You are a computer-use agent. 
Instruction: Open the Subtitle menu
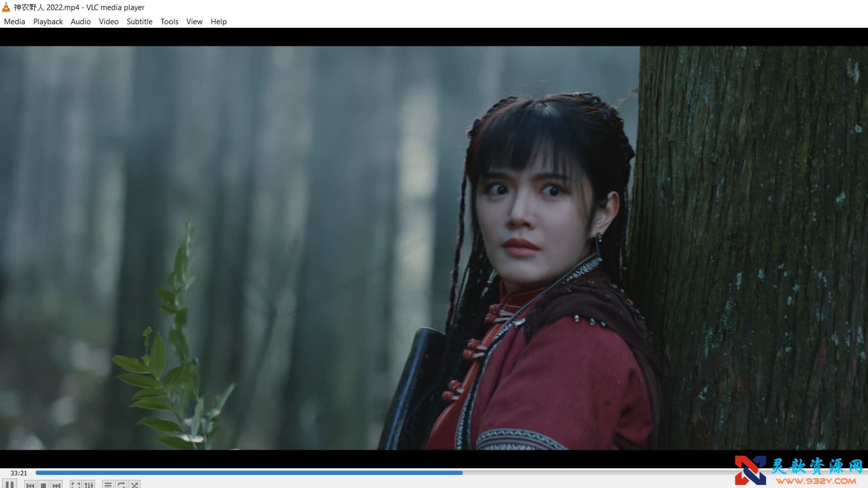pos(139,22)
